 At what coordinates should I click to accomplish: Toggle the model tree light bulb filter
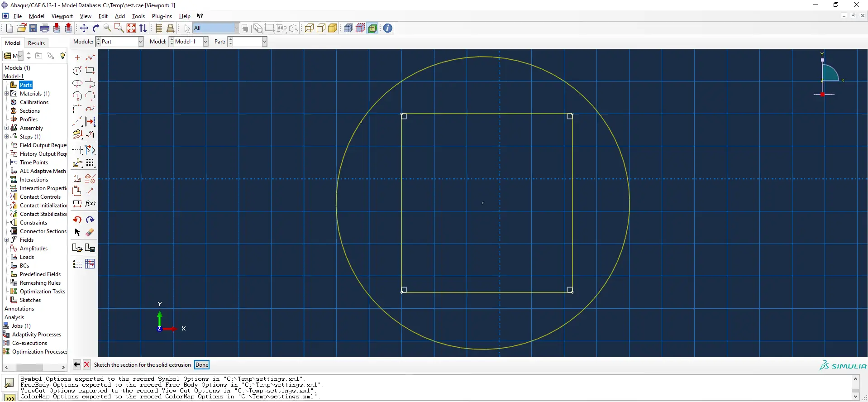click(x=62, y=56)
